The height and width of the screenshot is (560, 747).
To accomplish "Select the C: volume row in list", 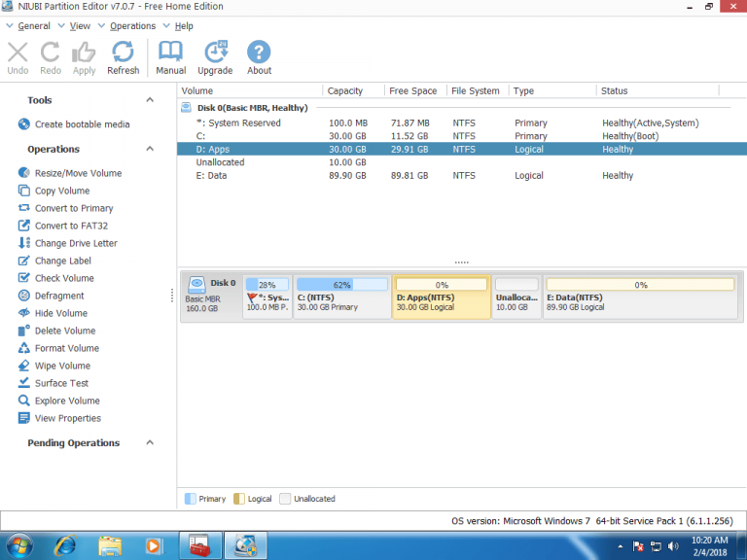I will click(x=462, y=136).
